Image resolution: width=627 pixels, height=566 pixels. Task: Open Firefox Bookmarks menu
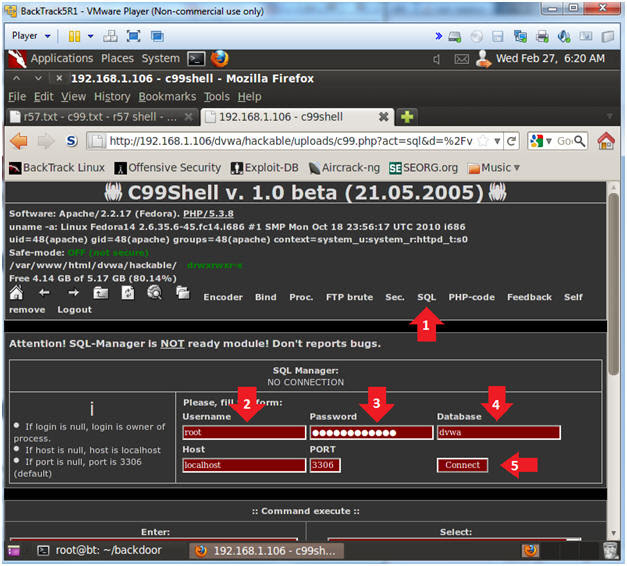coord(167,97)
